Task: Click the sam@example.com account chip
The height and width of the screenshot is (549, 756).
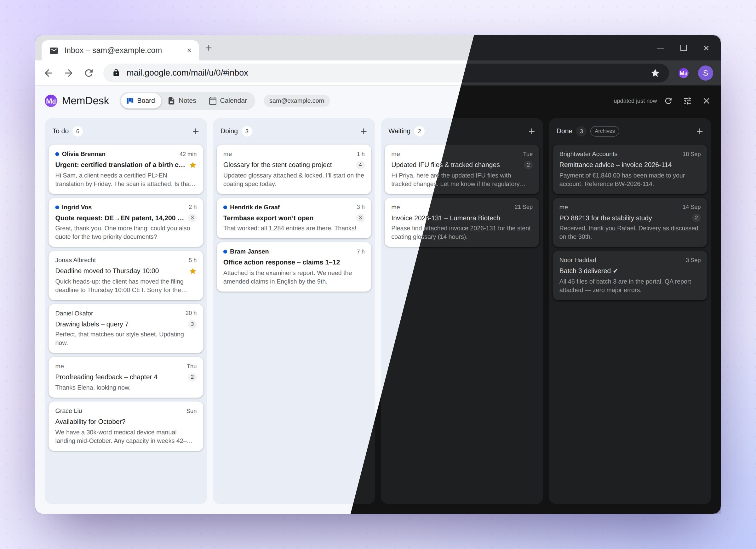Action: [x=296, y=101]
